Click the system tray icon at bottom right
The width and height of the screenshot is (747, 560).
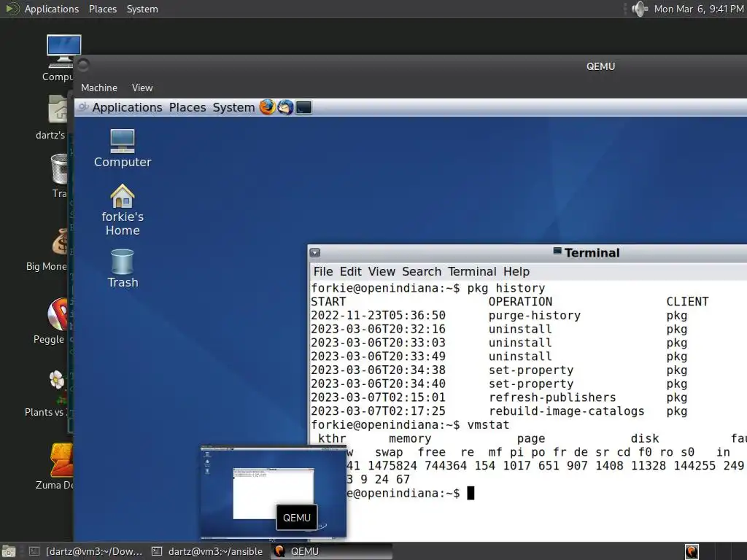[x=692, y=551]
